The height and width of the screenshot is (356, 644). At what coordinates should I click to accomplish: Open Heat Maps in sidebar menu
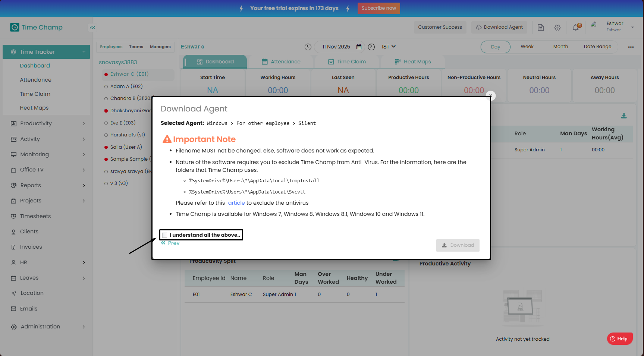pyautogui.click(x=34, y=108)
